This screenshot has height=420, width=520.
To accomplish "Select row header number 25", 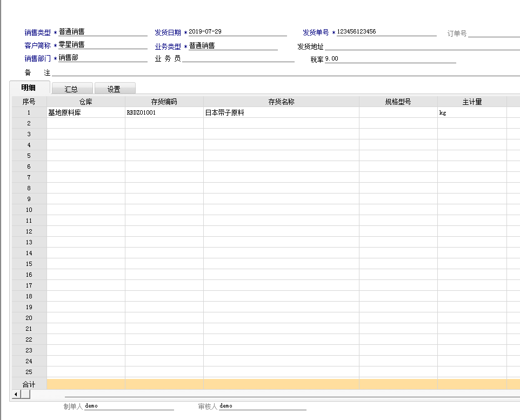I will 29,372.
